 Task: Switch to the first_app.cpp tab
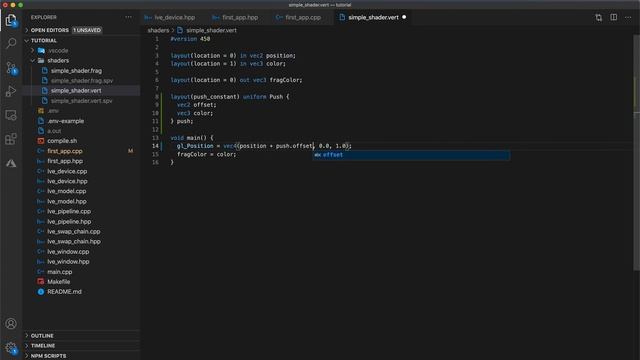299,18
